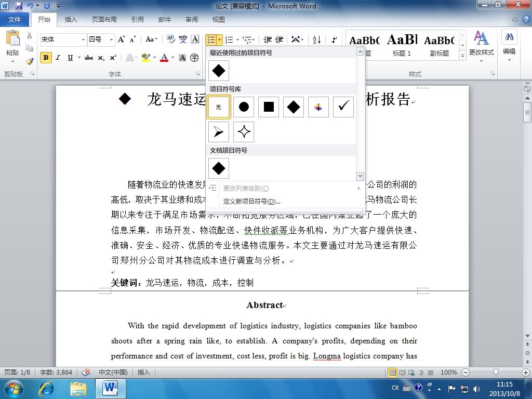Click the 更改样式 button
This screenshot has height=399, width=532.
tap(482, 46)
